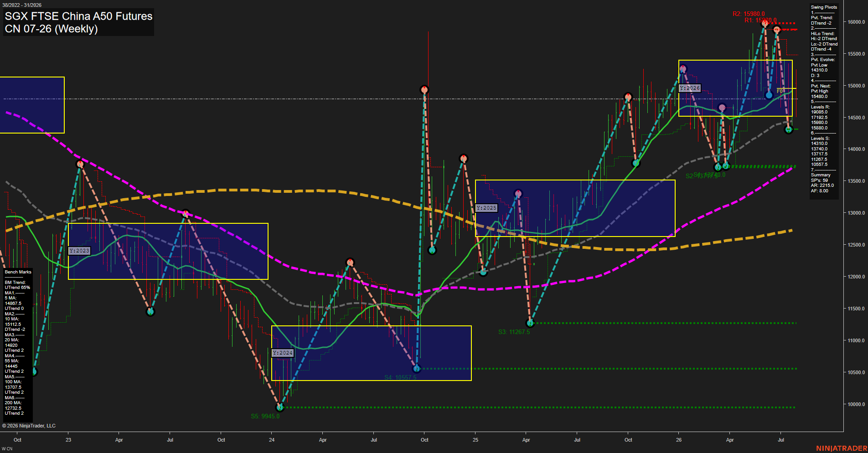Viewport: 868px width, 453px height.
Task: Click the 26 year label on time axis
Action: (679, 440)
